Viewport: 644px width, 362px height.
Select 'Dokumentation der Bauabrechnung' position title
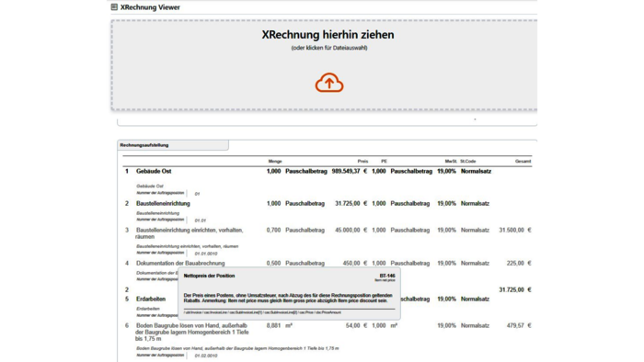[x=180, y=263]
